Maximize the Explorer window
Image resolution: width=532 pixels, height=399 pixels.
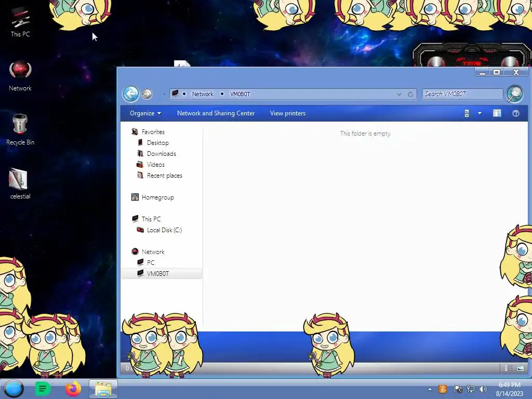(497, 72)
